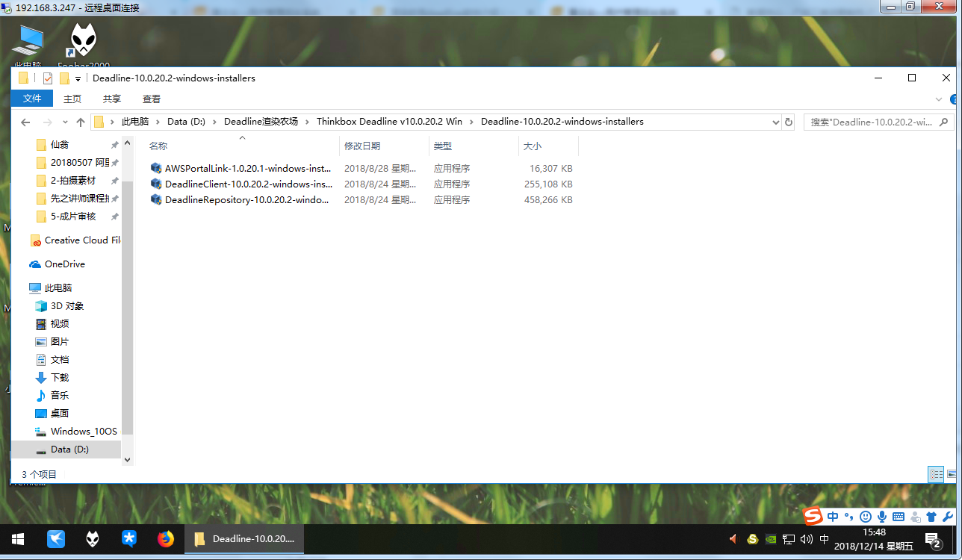Switch to the 查看 ribbon tab
The image size is (962, 560).
(x=152, y=99)
